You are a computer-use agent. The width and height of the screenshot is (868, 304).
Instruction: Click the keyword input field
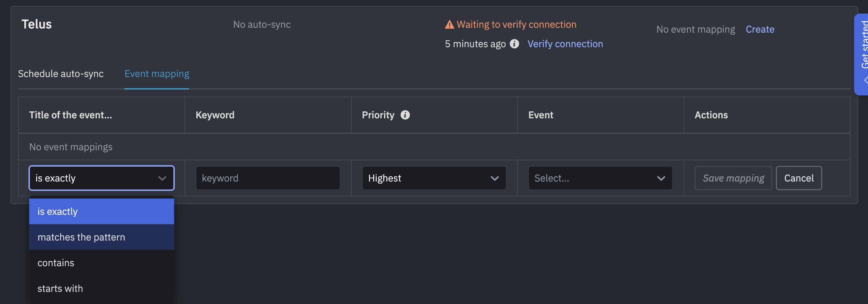268,178
